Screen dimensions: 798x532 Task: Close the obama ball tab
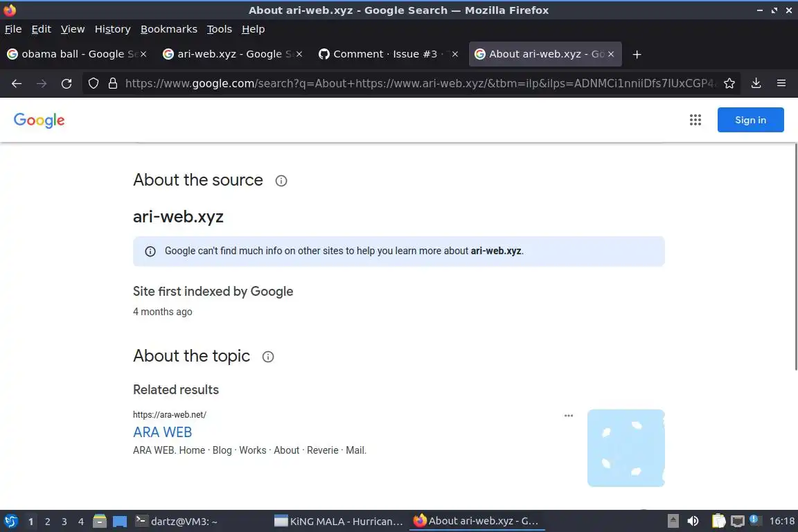click(143, 54)
